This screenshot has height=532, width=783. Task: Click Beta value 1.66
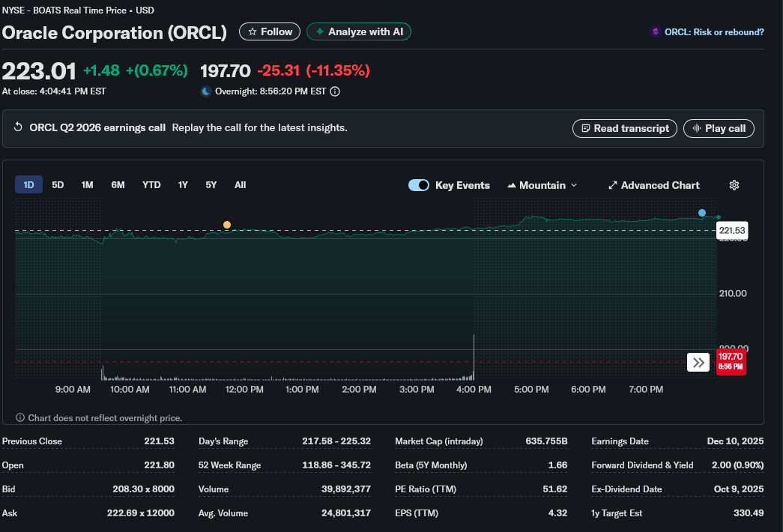(557, 465)
